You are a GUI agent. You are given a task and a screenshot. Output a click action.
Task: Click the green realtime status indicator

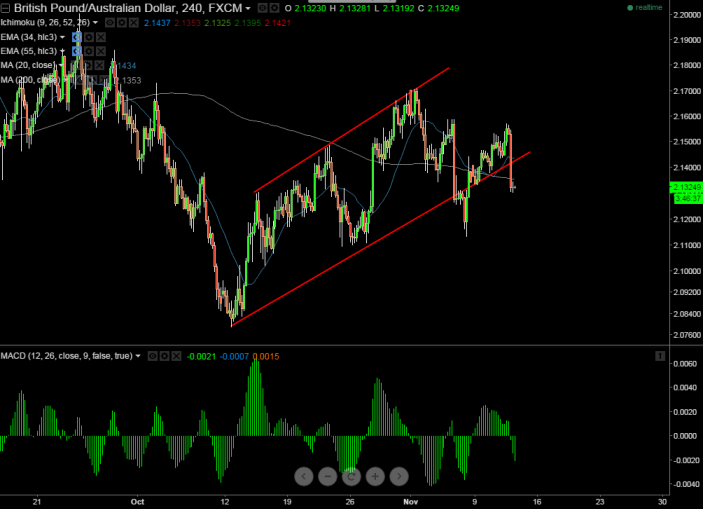point(645,8)
